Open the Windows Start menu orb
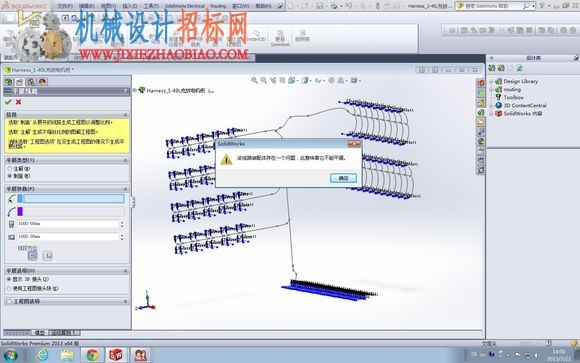The image size is (580, 363). 10,355
